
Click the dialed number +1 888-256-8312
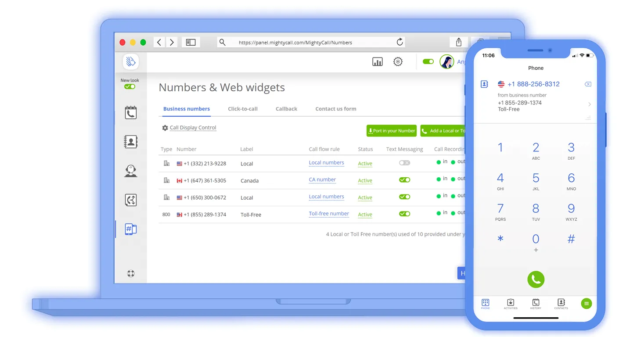[x=533, y=84]
